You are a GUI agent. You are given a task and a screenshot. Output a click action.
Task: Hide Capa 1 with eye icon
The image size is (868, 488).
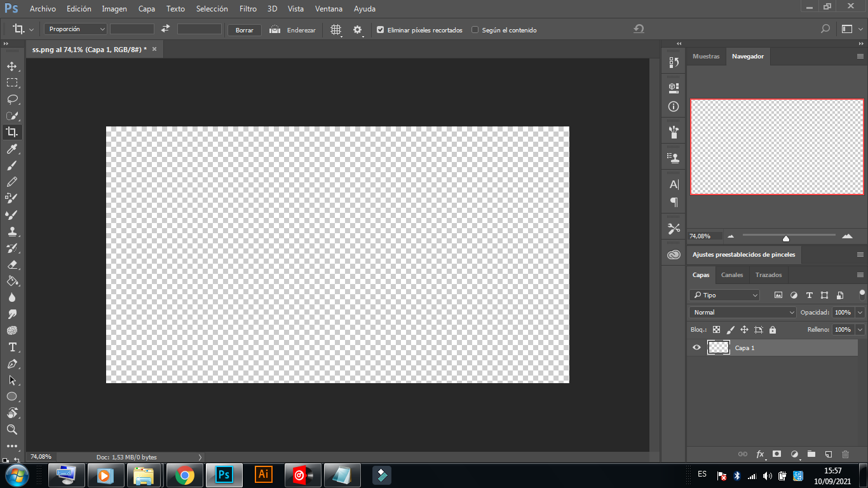(x=696, y=348)
